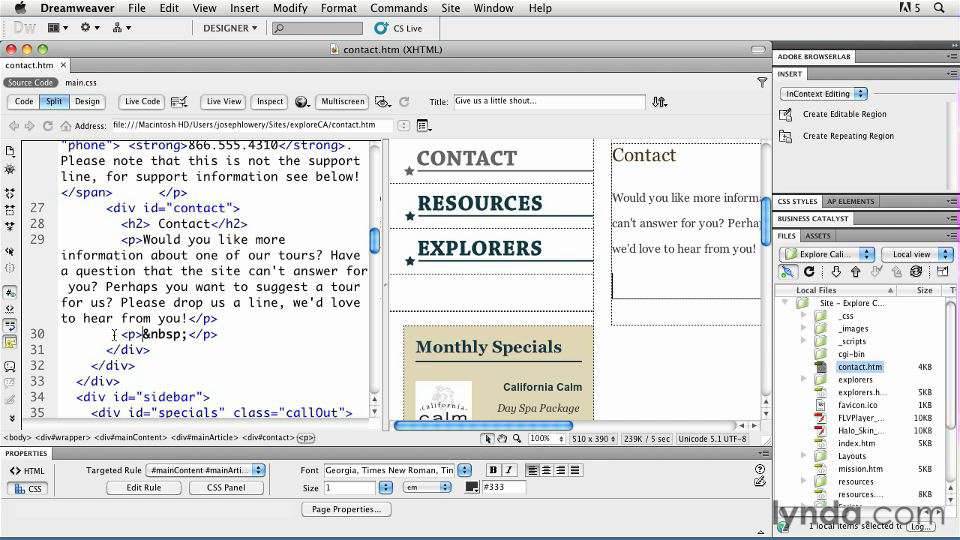Click the Create Editable Region icon
960x540 pixels.
tap(786, 114)
